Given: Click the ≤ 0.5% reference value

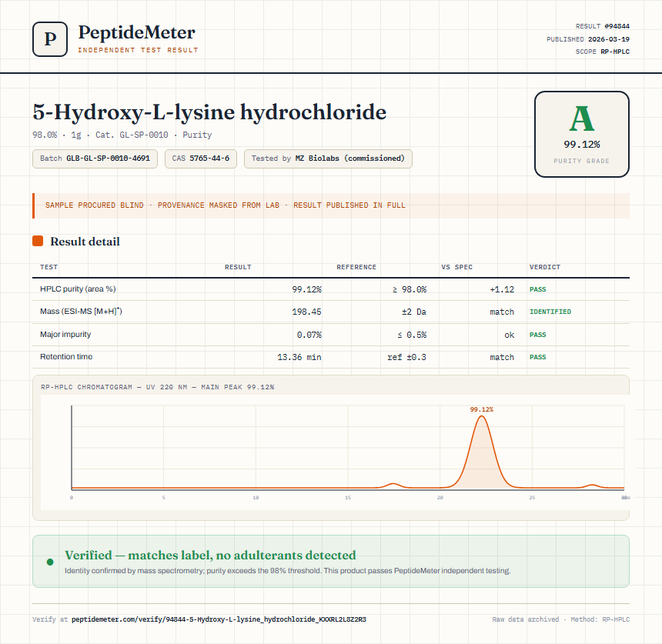Looking at the screenshot, I should point(412,335).
